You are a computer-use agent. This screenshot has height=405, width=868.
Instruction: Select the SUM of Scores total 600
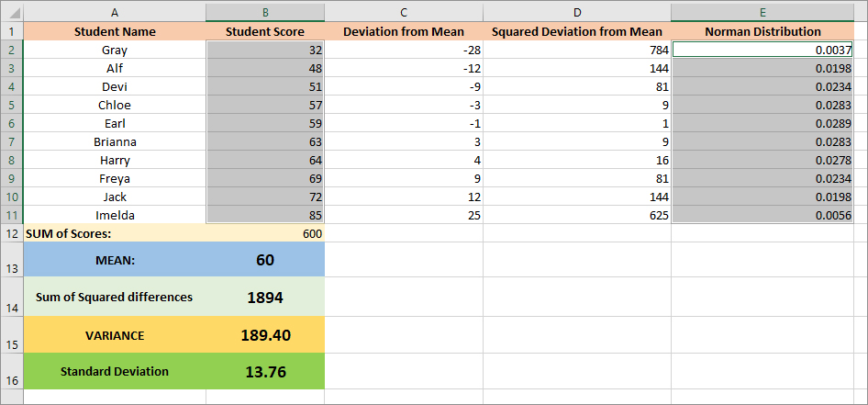point(265,233)
